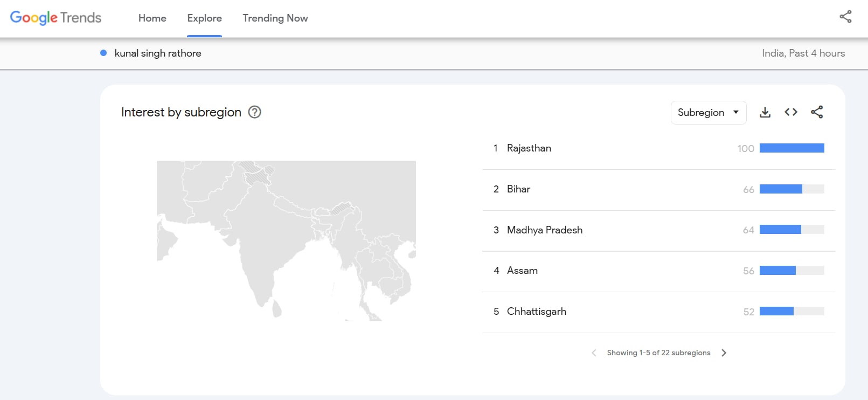Open the Trending Now tab

click(275, 18)
